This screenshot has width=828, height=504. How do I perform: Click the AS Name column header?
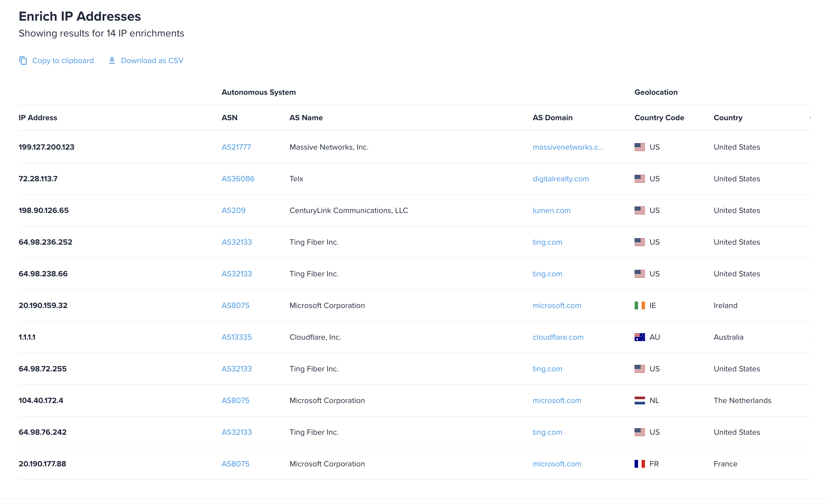point(306,118)
